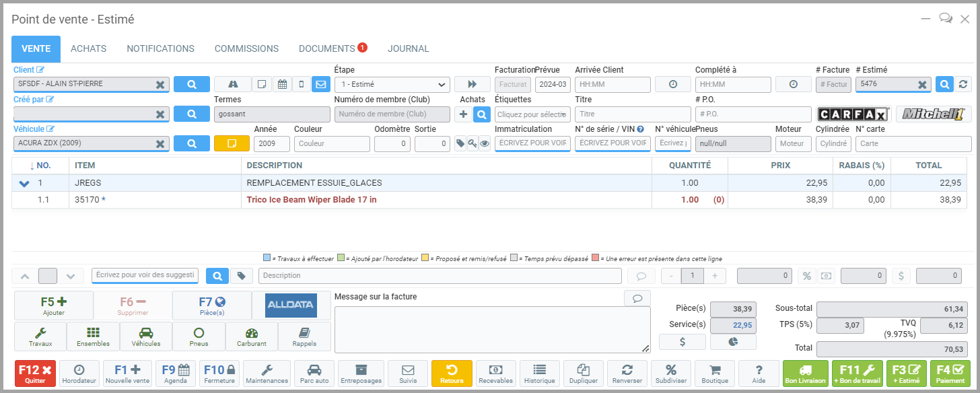The height and width of the screenshot is (393, 980).
Task: Collapse row 1 JREGS chevron
Action: point(24,183)
